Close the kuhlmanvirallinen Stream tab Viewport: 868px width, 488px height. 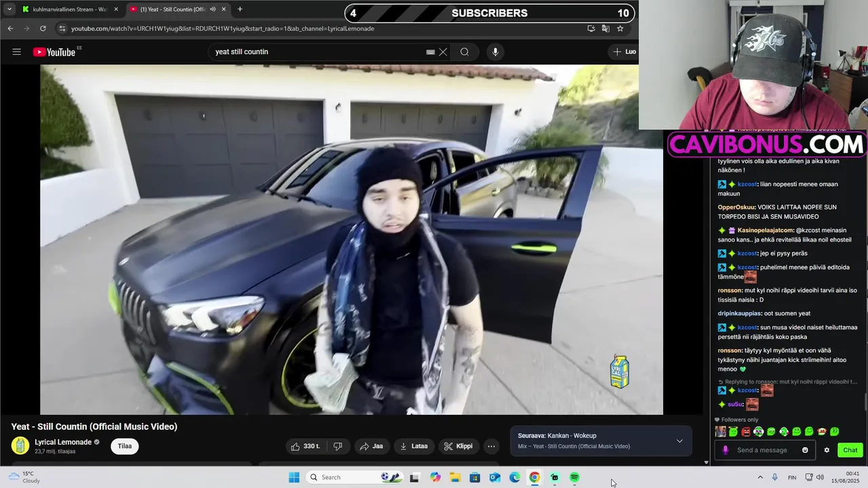(x=116, y=9)
